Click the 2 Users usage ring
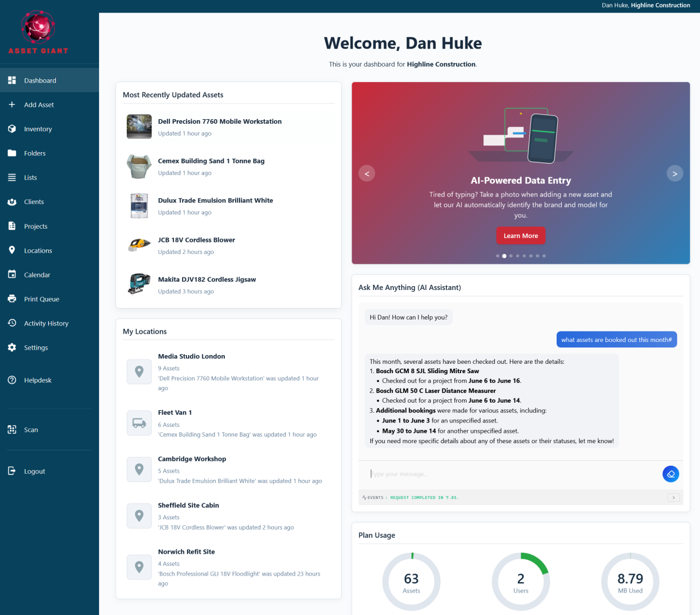Viewport: 700px width, 615px height. pos(521,582)
